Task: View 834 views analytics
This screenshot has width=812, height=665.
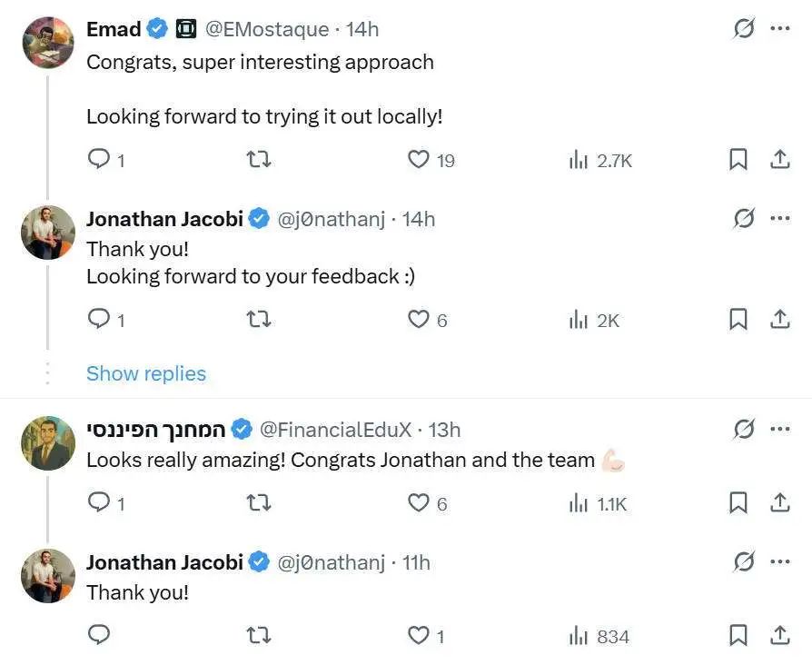Action: tap(599, 636)
